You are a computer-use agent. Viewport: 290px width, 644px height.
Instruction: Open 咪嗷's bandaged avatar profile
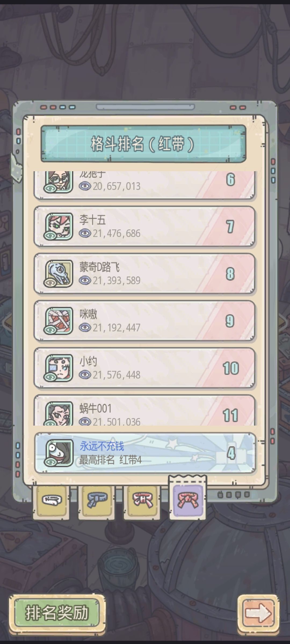59,320
